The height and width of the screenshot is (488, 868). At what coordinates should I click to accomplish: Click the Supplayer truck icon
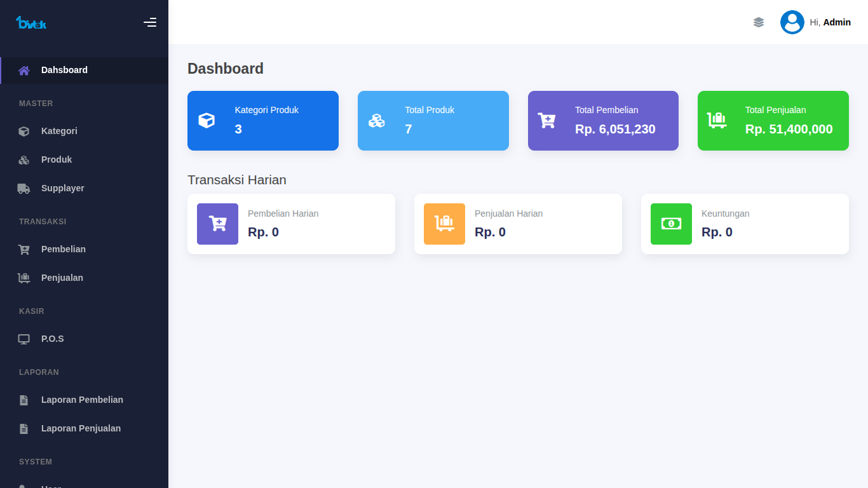(x=24, y=188)
